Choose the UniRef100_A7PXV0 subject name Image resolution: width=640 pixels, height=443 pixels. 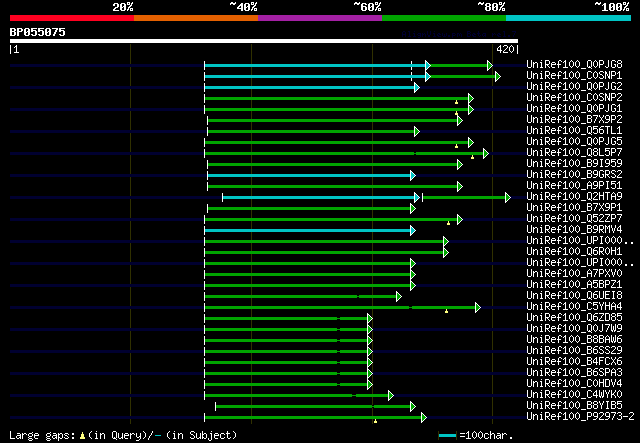click(x=574, y=274)
